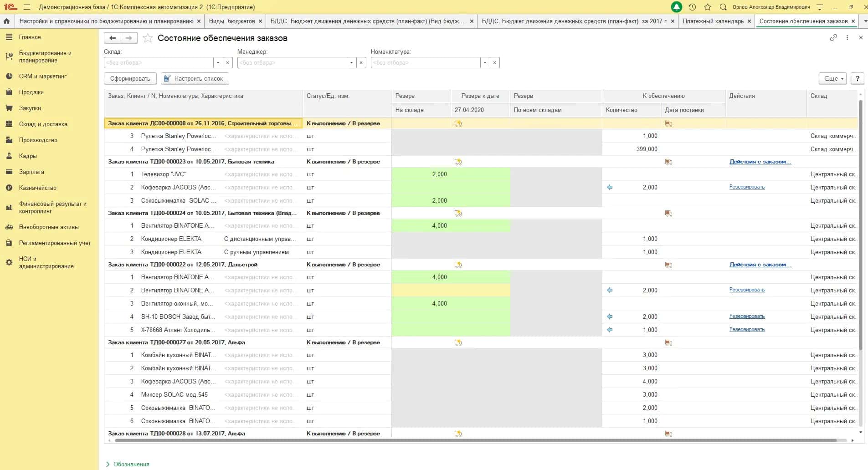Open the history clock icon
This screenshot has width=868, height=470.
[692, 7]
